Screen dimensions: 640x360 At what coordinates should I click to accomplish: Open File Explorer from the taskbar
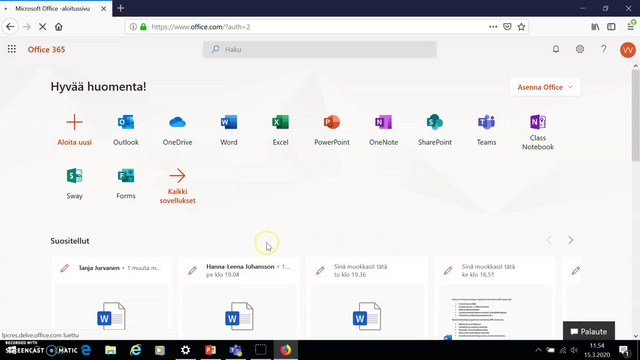point(110,350)
